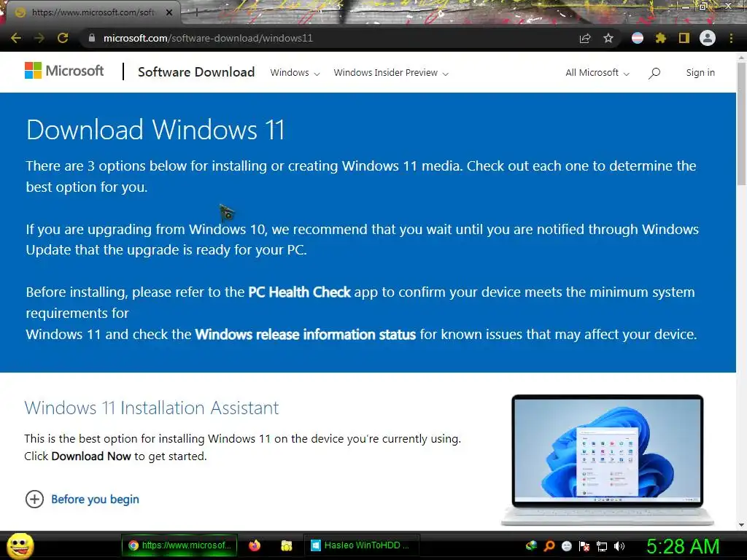Screen dimensions: 747x560
Task: Open a new browser tab
Action: 196,13
